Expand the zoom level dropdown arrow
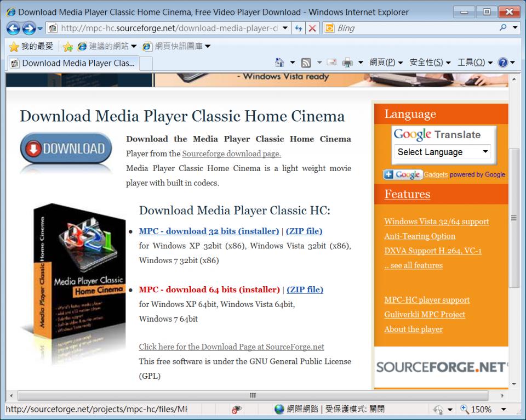Screen dimensions: 526x420 (x=504, y=409)
